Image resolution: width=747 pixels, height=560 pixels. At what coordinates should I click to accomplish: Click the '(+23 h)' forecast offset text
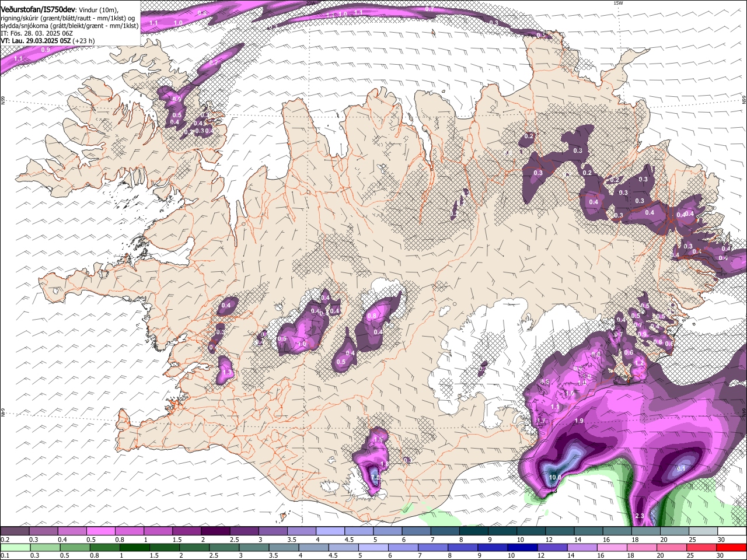point(84,41)
